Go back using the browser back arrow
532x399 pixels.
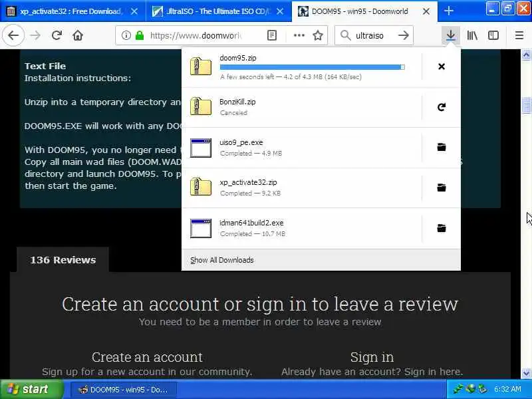point(13,35)
